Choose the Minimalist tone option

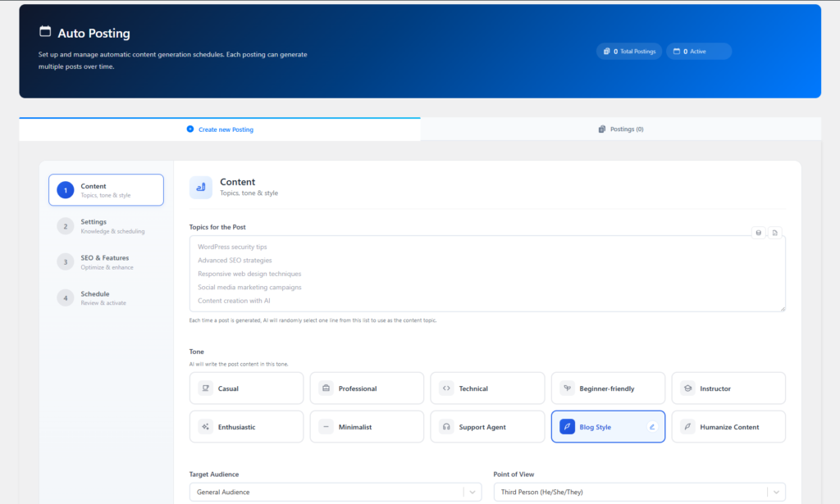pyautogui.click(x=367, y=426)
